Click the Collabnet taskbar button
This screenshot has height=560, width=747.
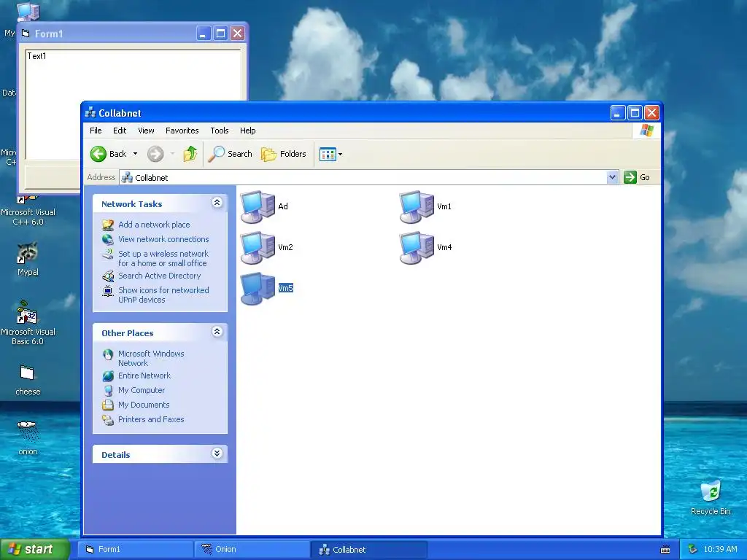[370, 550]
